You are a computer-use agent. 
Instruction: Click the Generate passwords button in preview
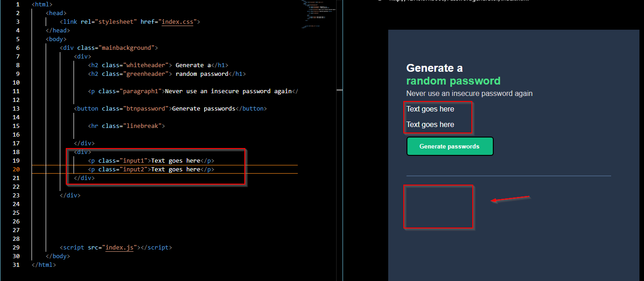pyautogui.click(x=450, y=146)
